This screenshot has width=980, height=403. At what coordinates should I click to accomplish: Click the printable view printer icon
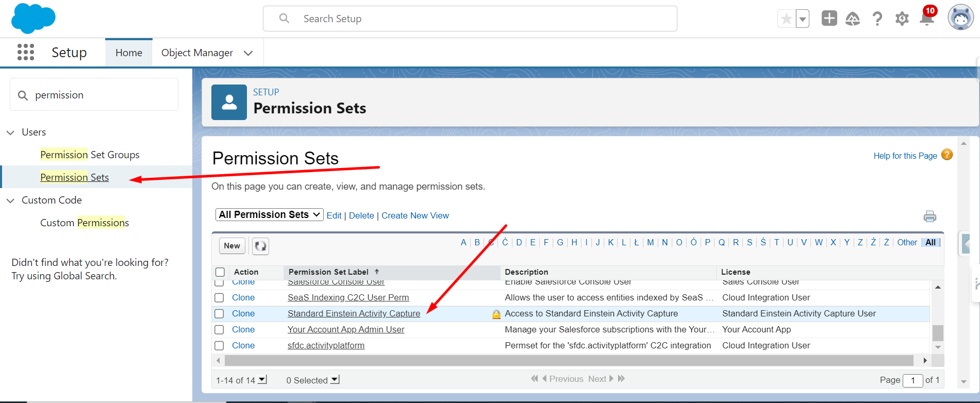[x=929, y=216]
